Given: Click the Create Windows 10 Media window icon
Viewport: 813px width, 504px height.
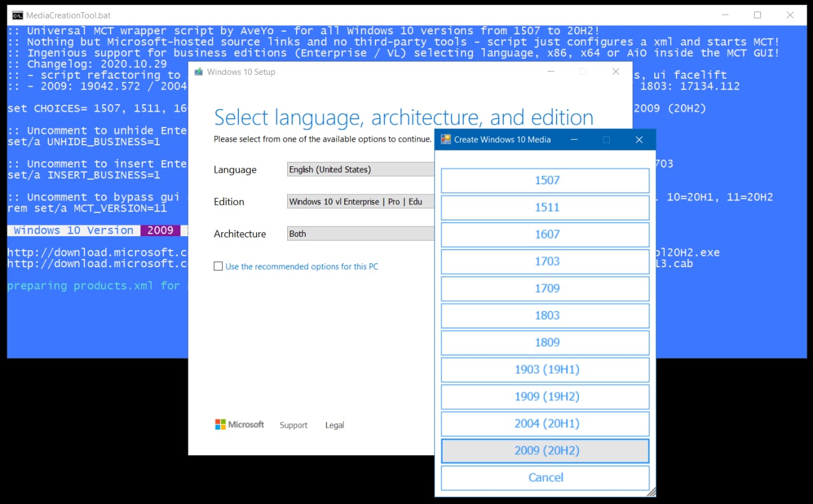Looking at the screenshot, I should tap(446, 140).
